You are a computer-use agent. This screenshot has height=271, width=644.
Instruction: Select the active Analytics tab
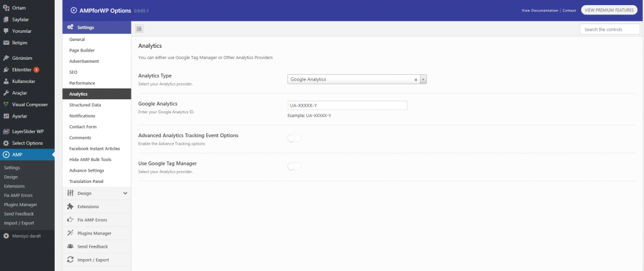(x=96, y=94)
